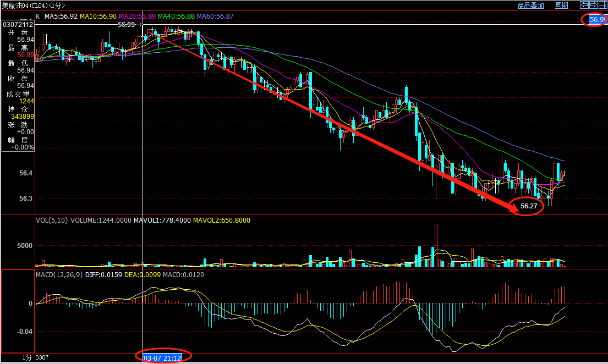Open the 周期 period menu

pos(562,5)
